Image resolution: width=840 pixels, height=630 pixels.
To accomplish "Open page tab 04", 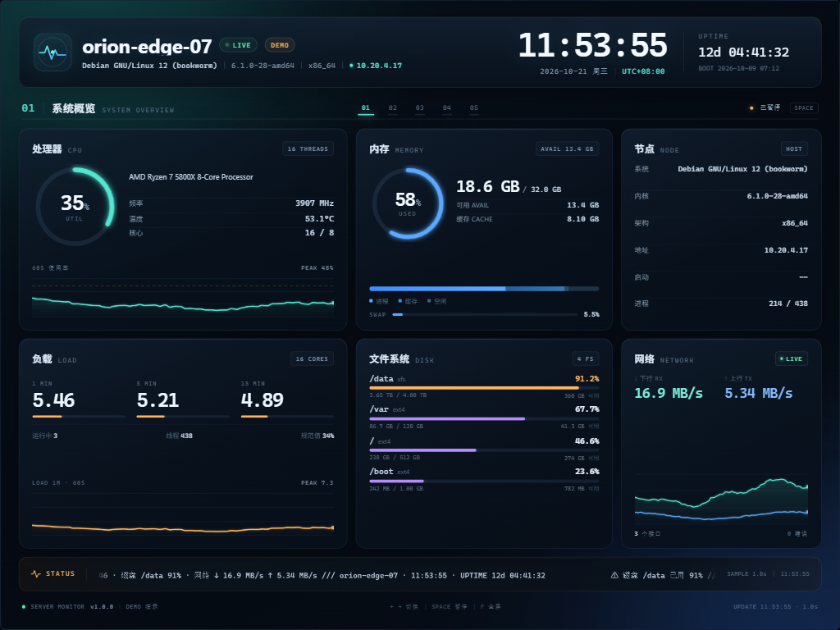I will coord(447,108).
